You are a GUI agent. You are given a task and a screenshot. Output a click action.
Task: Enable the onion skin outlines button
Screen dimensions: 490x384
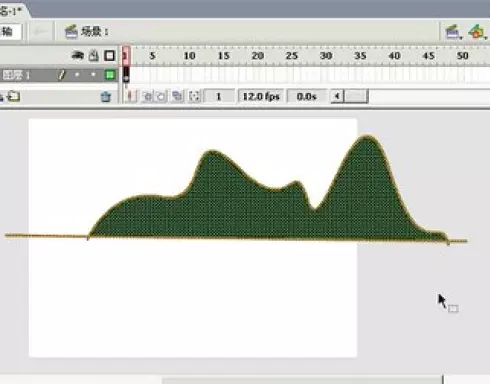(161, 97)
